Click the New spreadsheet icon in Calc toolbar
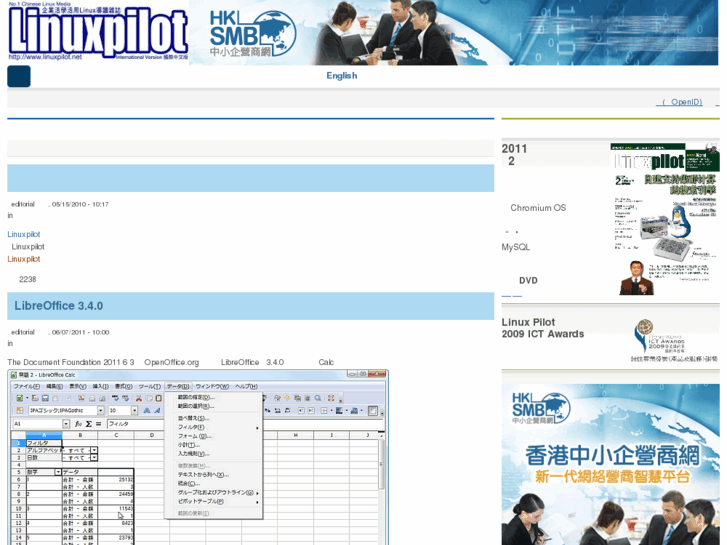Screen dimensions: 727x545 (19, 398)
